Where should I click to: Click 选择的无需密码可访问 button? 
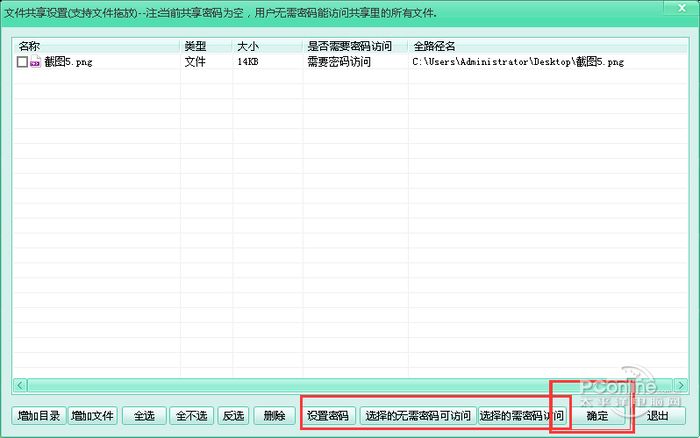(418, 416)
